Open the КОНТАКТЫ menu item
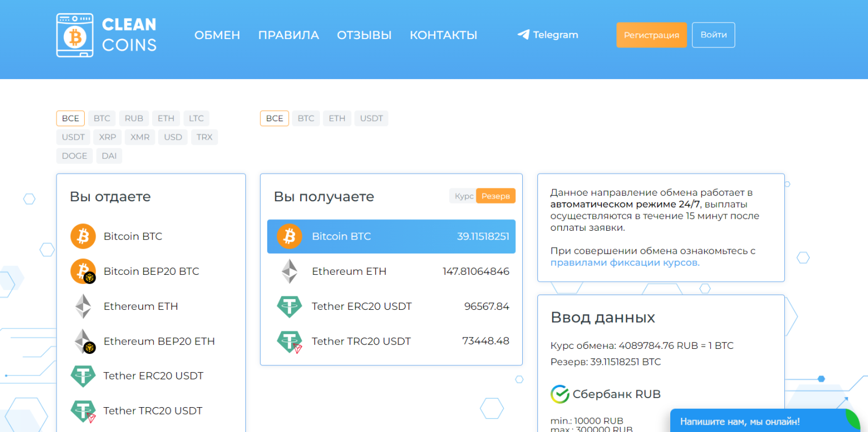Viewport: 868px width, 432px height. tap(444, 35)
